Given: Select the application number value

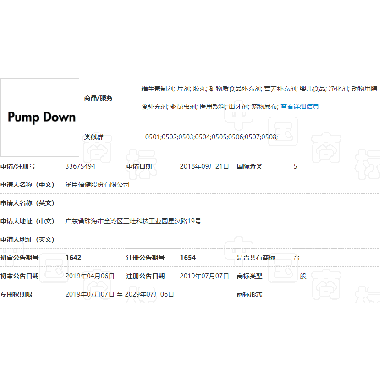Looking at the screenshot, I should [x=80, y=166].
